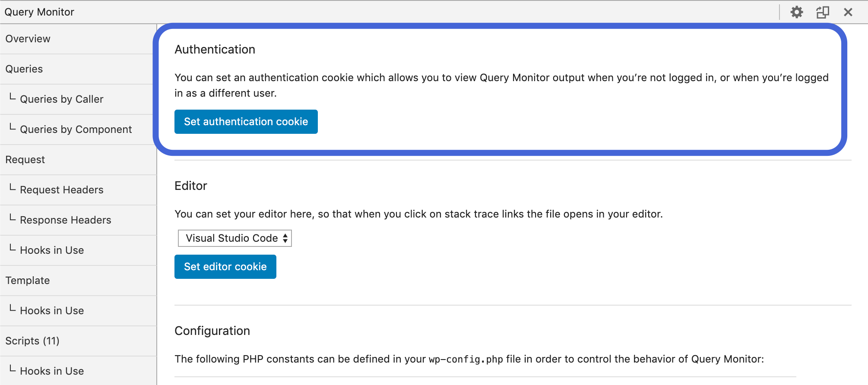Close the Query Monitor panel

[x=848, y=12]
